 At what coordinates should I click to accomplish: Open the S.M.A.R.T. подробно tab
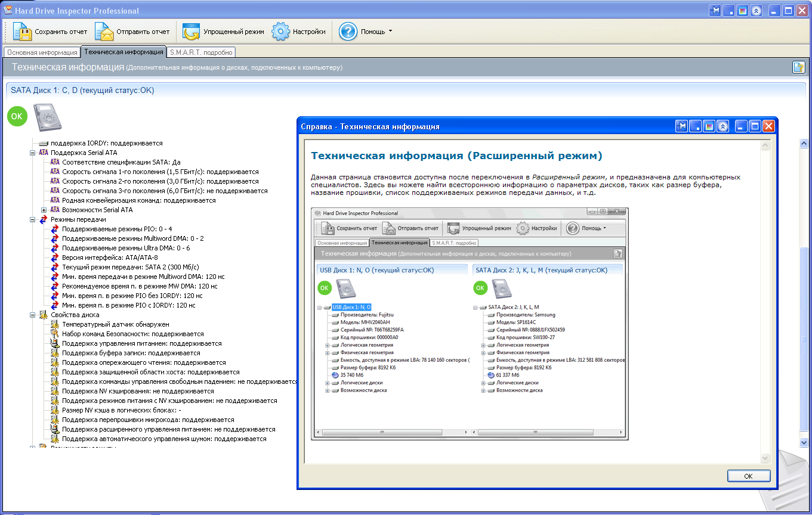201,52
